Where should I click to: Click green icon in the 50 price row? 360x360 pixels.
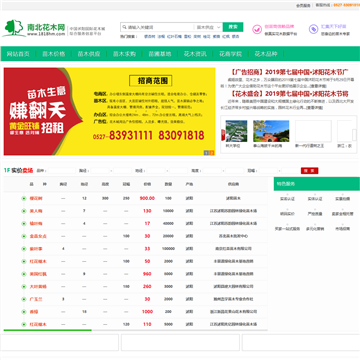tap(24, 261)
